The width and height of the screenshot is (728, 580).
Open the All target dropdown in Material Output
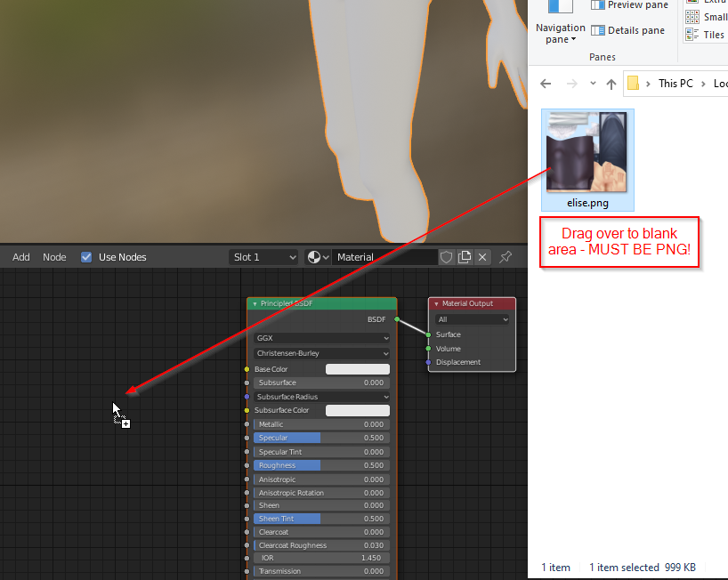[x=473, y=319]
